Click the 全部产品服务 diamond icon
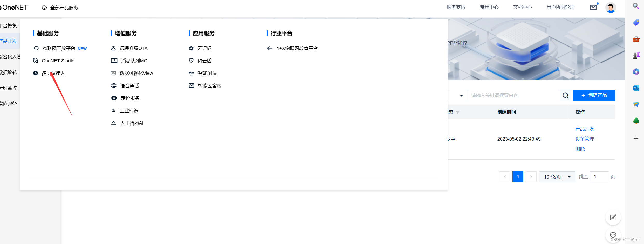This screenshot has width=644, height=244. coord(44,8)
